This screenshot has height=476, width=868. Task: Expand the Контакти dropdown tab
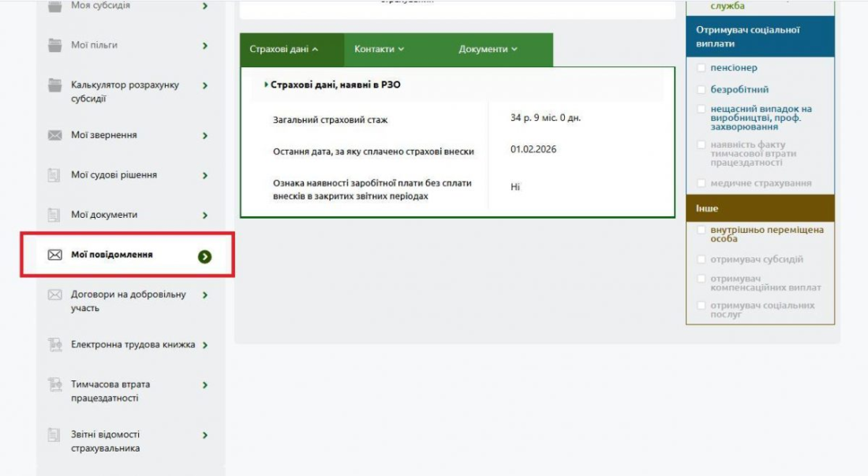[379, 49]
